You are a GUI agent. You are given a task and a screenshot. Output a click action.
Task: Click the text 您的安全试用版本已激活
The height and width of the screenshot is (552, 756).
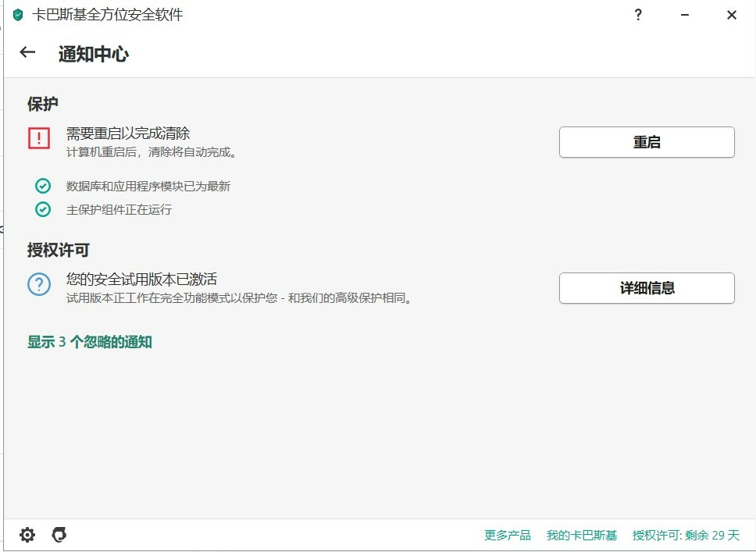click(x=141, y=280)
